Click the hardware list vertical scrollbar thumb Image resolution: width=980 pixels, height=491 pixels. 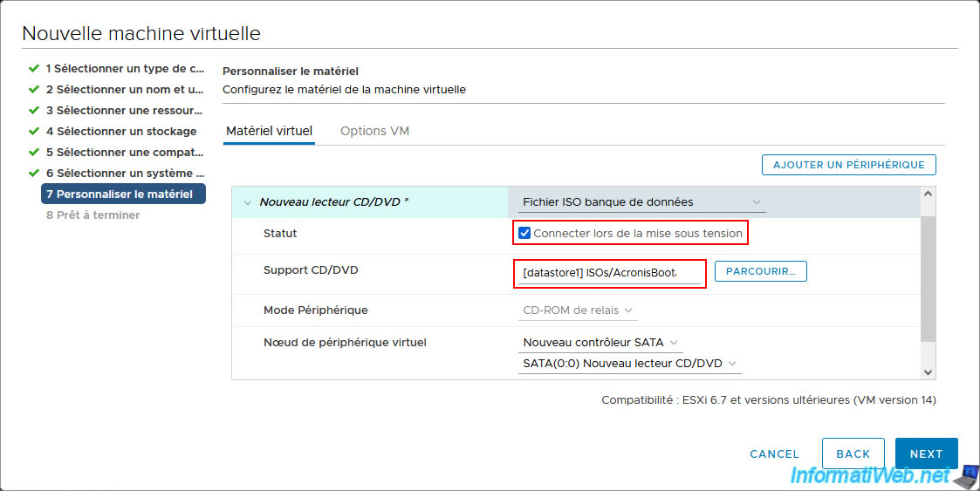click(x=929, y=278)
